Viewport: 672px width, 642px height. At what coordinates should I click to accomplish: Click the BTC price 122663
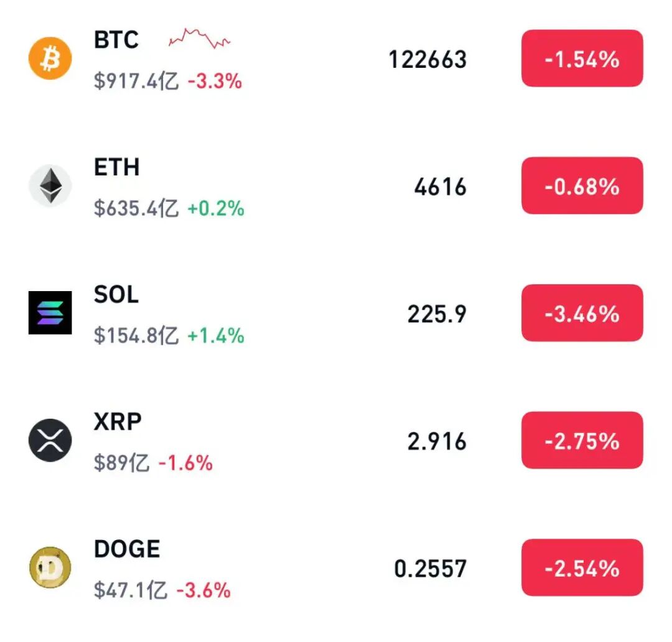[x=427, y=60]
